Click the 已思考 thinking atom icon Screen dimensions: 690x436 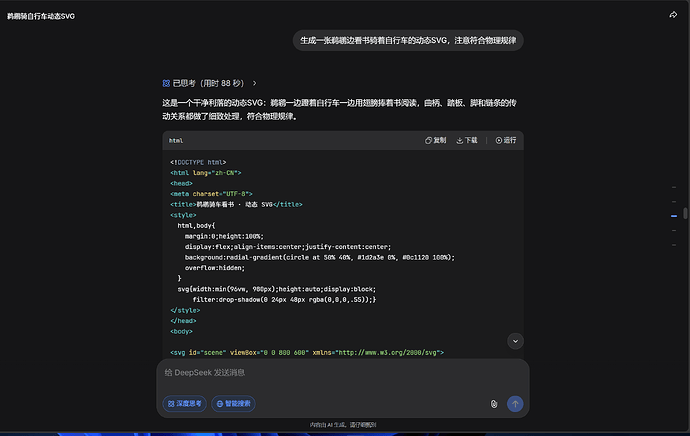[x=166, y=83]
